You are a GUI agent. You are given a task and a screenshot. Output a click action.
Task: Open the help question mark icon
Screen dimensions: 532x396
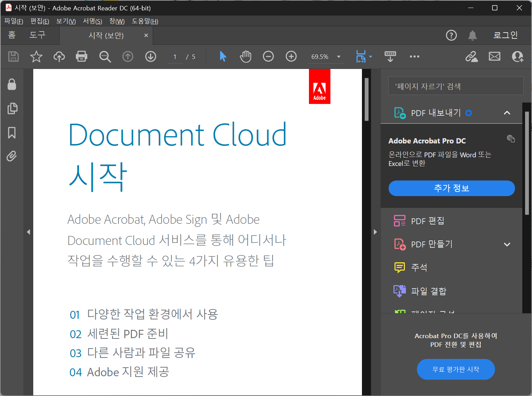point(451,35)
